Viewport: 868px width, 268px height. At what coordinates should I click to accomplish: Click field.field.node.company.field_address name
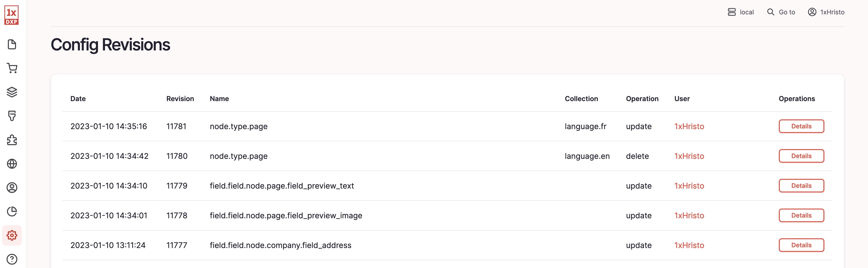280,245
